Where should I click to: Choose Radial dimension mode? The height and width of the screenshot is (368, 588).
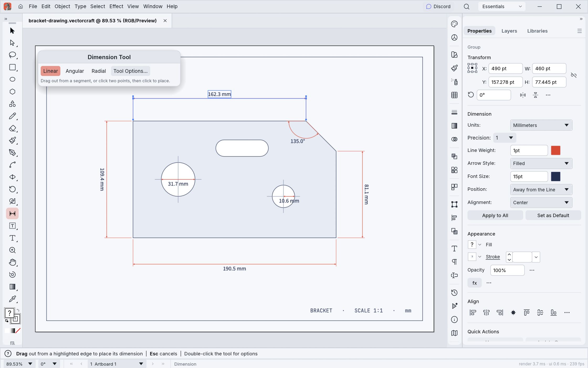[99, 71]
